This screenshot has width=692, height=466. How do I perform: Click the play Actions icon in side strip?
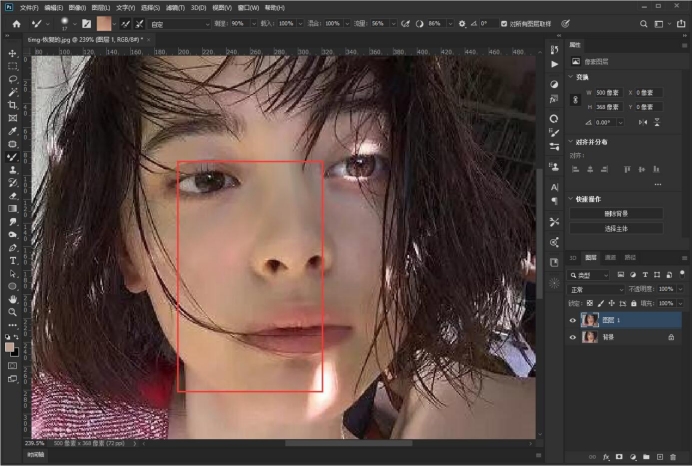[x=554, y=64]
